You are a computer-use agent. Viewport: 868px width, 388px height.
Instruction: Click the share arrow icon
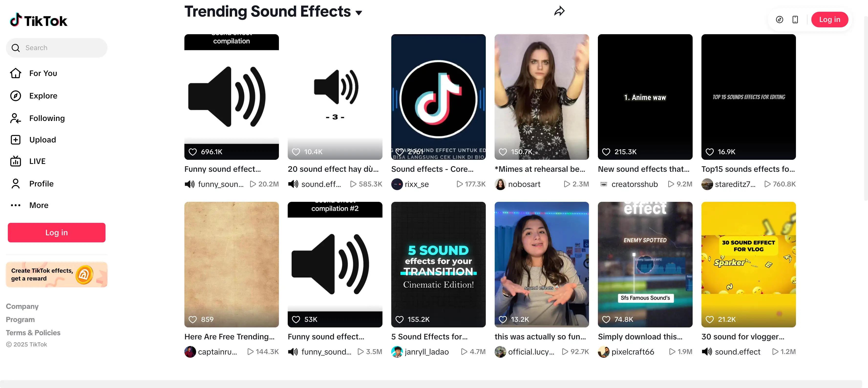559,11
